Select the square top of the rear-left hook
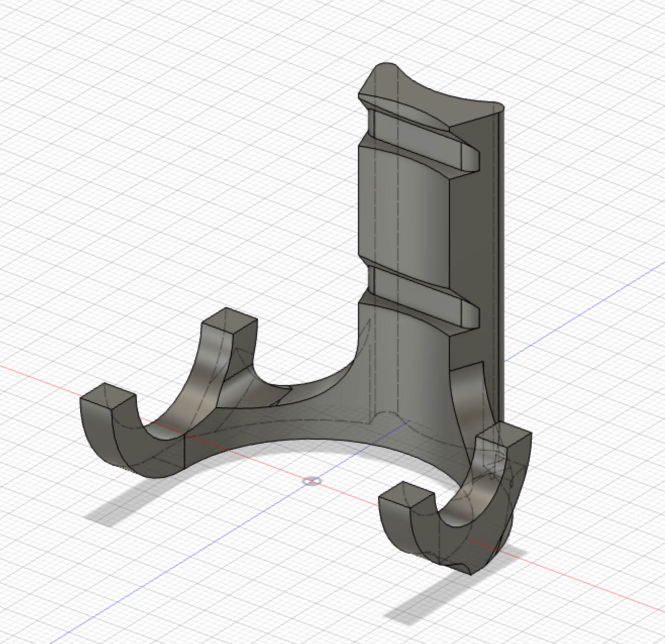Screen dimensions: 665x644 [x=230, y=320]
